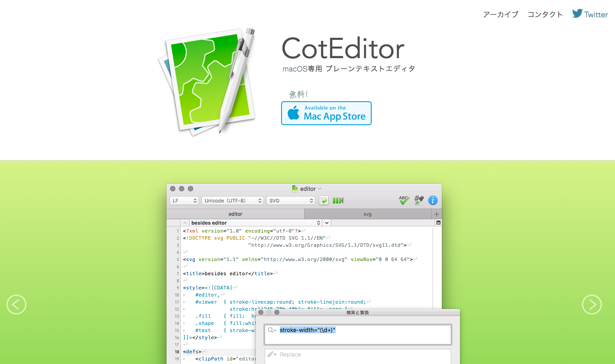Screen dimensions: 615x364
Task: Show document info via the blue i icon
Action: [x=433, y=200]
